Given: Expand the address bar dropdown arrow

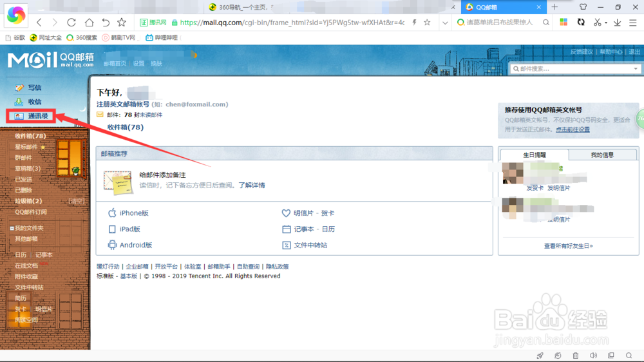Looking at the screenshot, I should (x=445, y=23).
